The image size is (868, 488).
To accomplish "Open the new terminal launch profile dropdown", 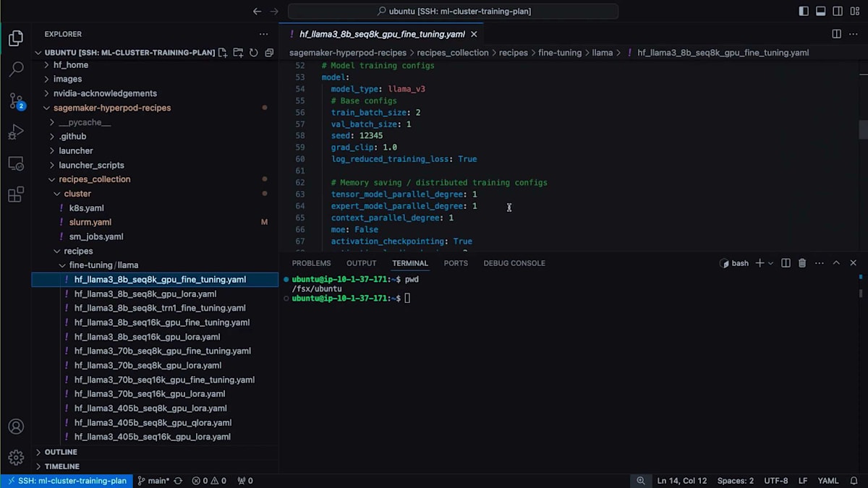I will point(771,263).
